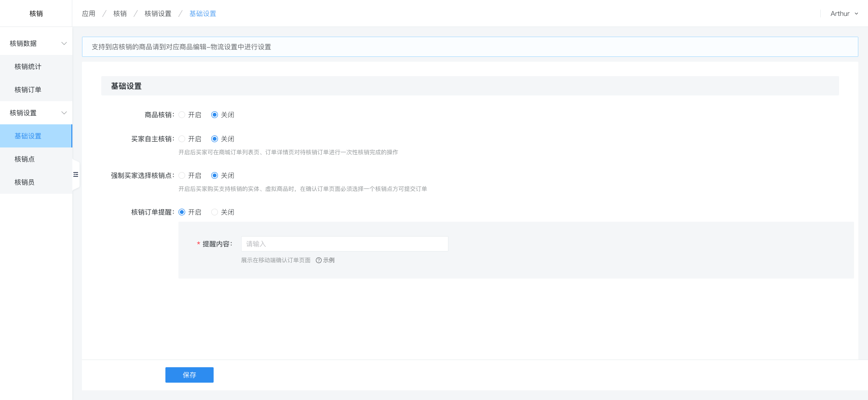Screen dimensions: 868x400
Task: Select 关闭 for 商品核销
Action: 215,115
